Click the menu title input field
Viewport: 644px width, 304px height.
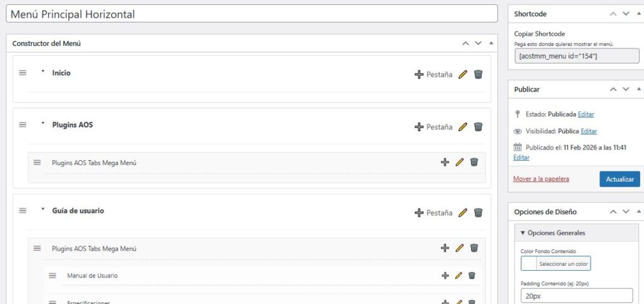(x=252, y=14)
